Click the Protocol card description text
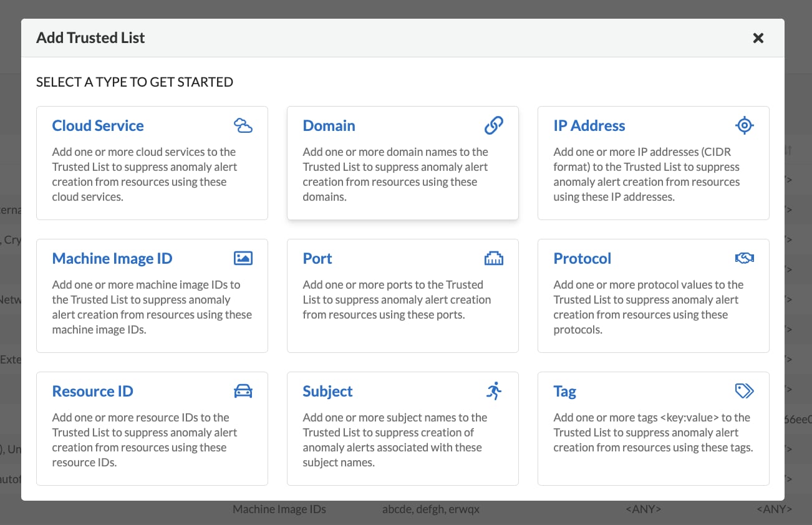Viewport: 812px width, 525px height. [649, 307]
